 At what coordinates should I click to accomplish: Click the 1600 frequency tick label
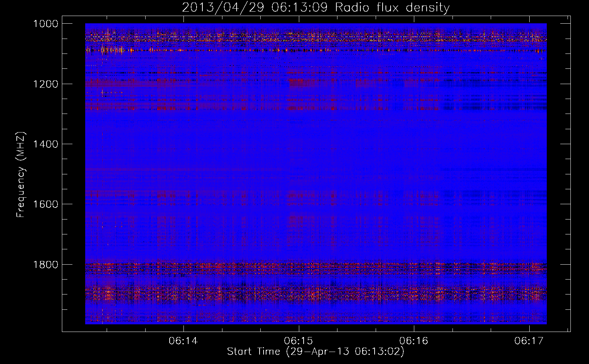tap(46, 204)
